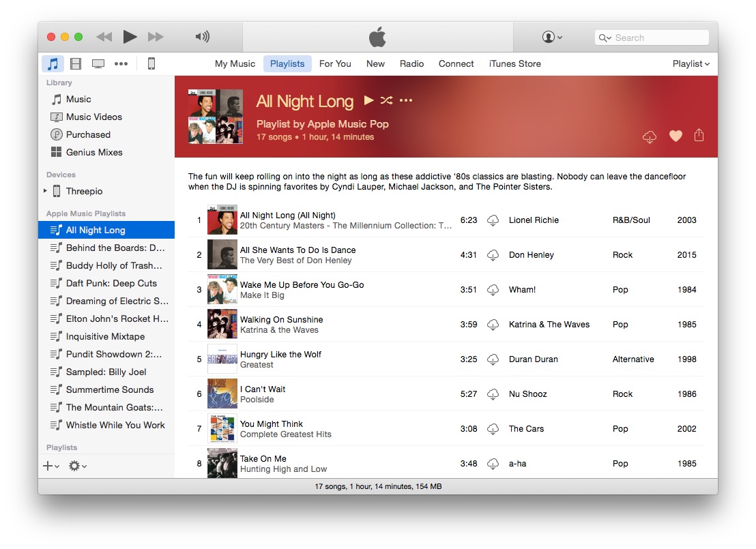Download I Can't Wait track
This screenshot has width=756, height=549.
tap(493, 394)
